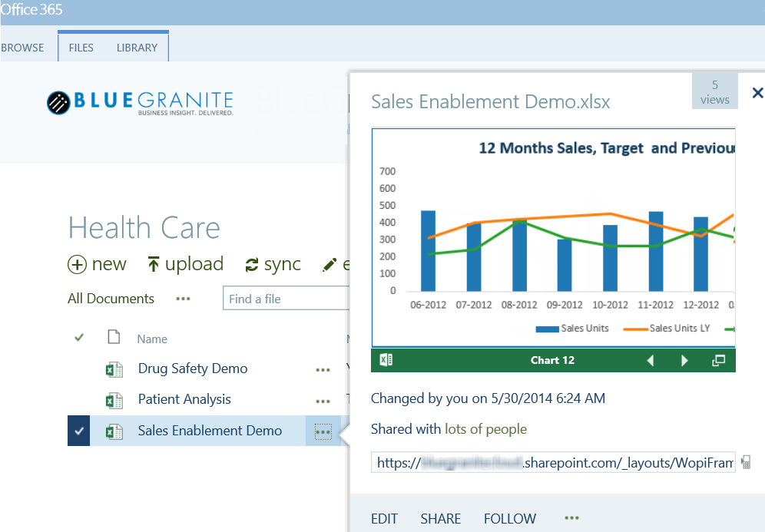Select the sharepoint URL field

click(x=553, y=462)
